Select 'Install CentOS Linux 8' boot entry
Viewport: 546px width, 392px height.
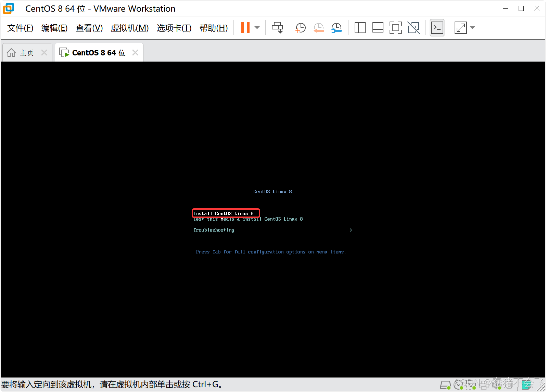(x=224, y=213)
